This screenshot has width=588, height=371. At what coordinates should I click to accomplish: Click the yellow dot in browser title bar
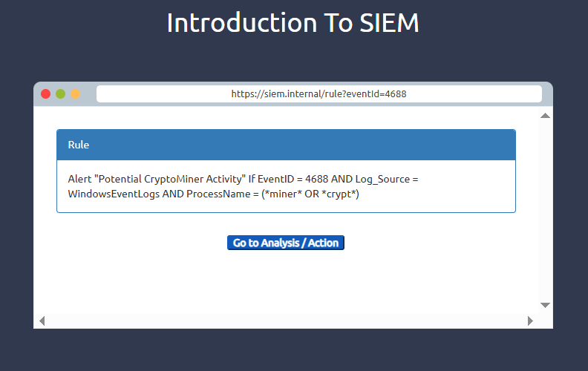point(76,94)
